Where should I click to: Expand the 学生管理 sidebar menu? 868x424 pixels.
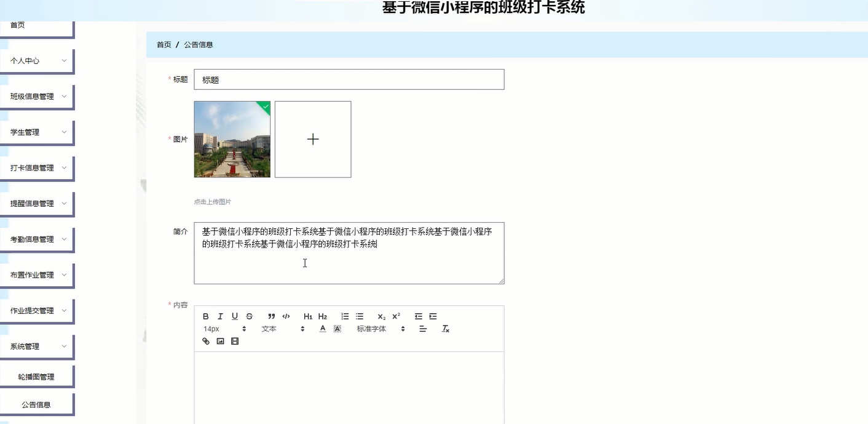pos(37,132)
